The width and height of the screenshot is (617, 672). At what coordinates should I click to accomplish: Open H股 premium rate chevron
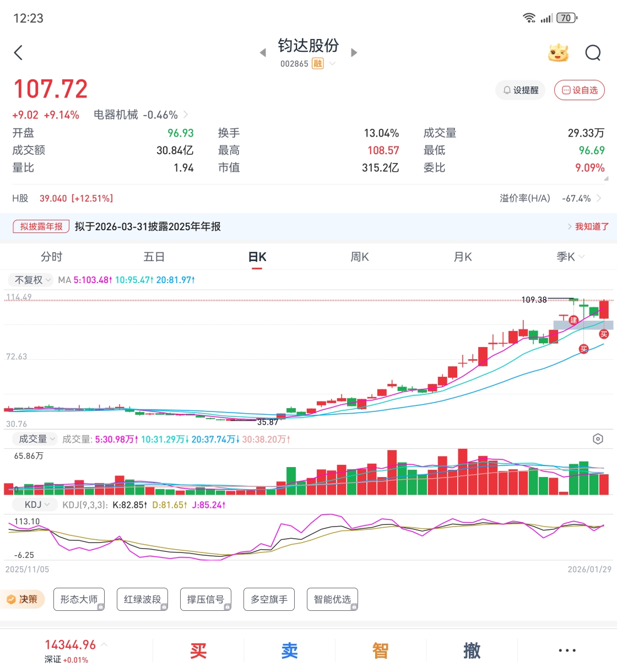point(599,198)
